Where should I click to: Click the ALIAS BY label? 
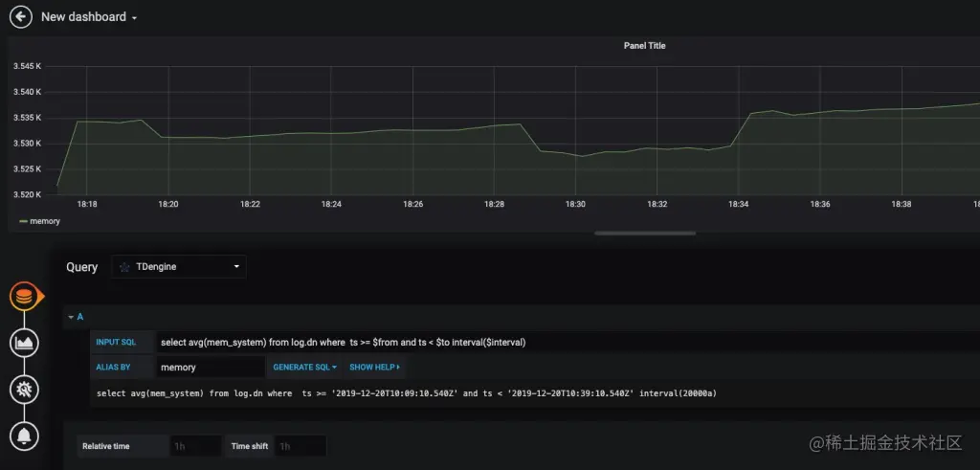coord(113,367)
